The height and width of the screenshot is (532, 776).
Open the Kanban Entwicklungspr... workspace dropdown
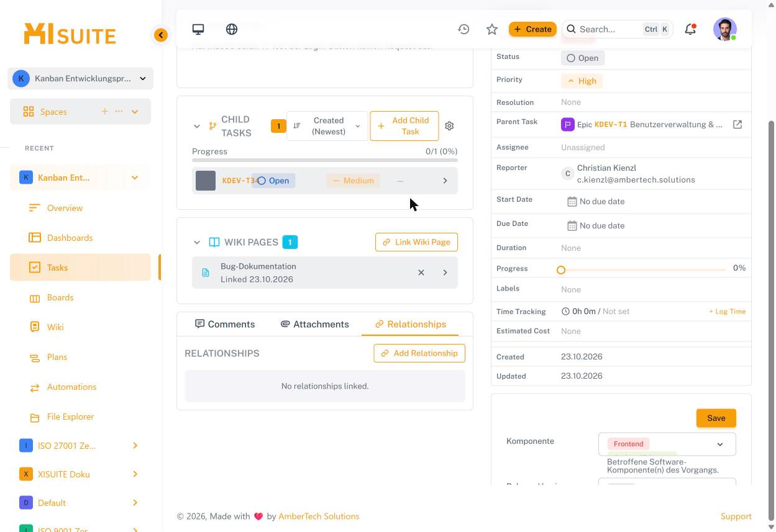81,79
